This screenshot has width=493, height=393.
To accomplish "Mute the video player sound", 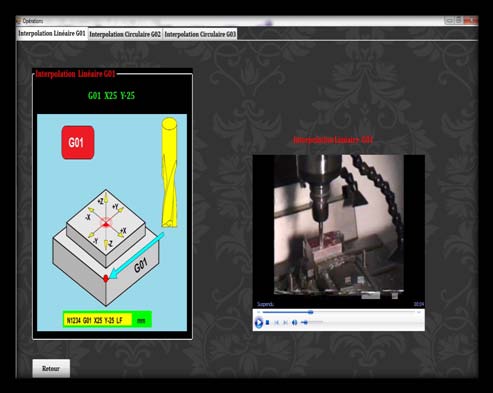I will [x=294, y=322].
